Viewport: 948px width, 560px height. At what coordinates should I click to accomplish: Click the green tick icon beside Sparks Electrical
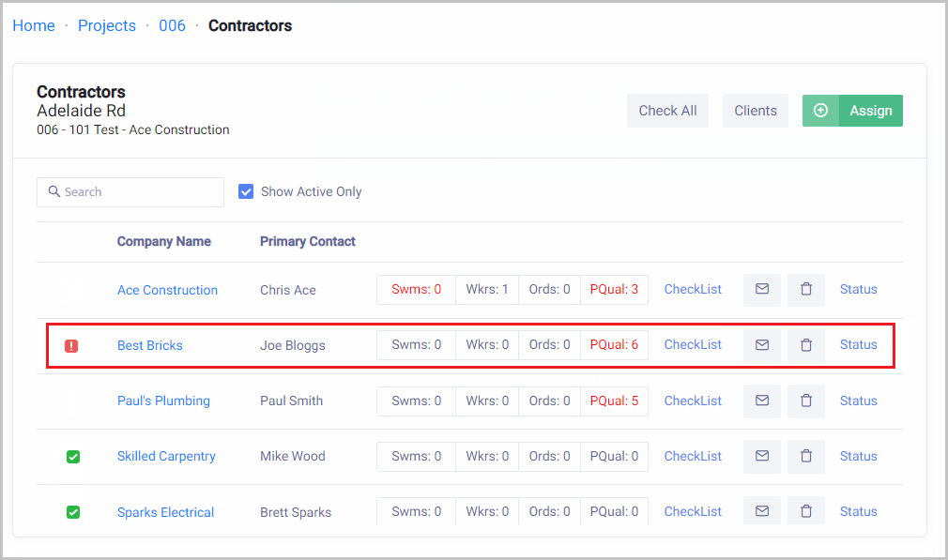coord(73,512)
